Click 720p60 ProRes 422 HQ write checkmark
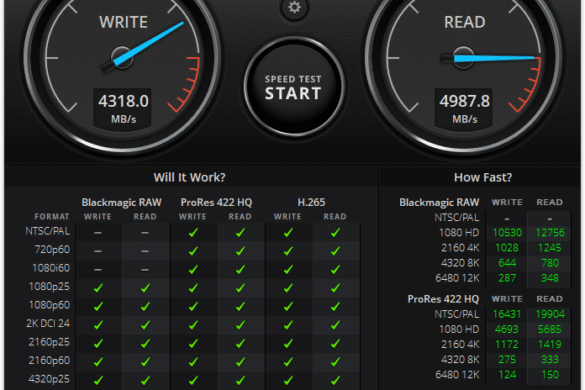The height and width of the screenshot is (390, 585). click(x=193, y=251)
